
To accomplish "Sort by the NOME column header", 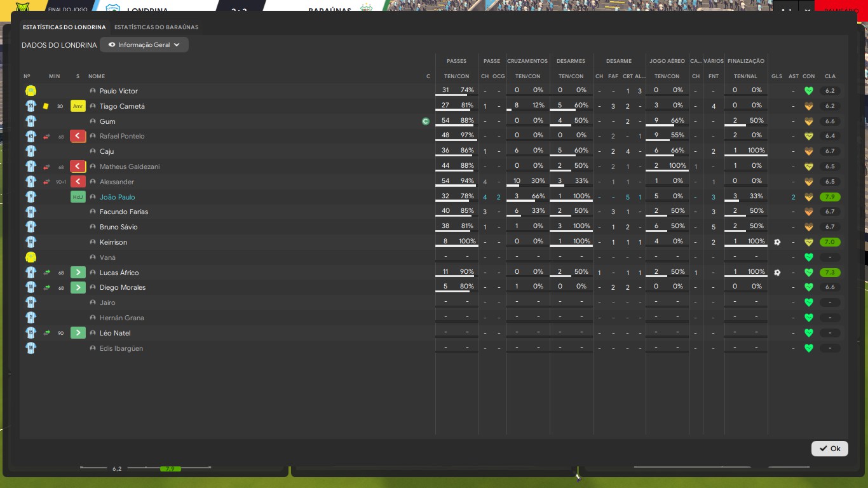I will click(97, 76).
